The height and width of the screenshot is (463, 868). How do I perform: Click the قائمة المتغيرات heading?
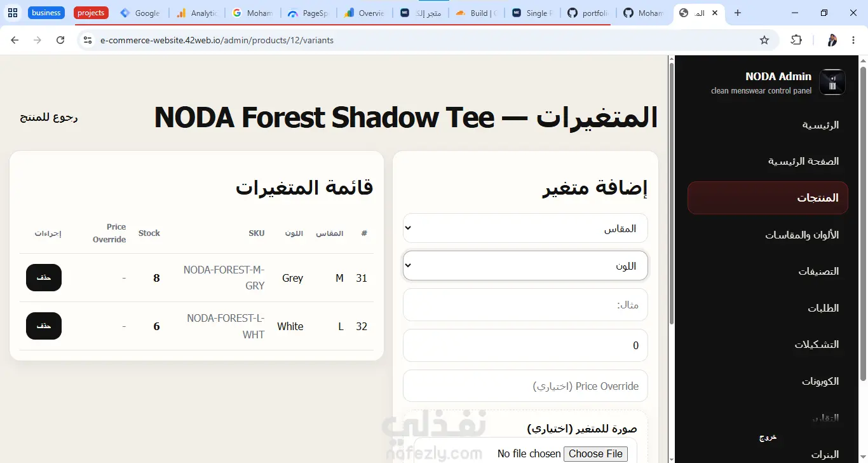304,187
